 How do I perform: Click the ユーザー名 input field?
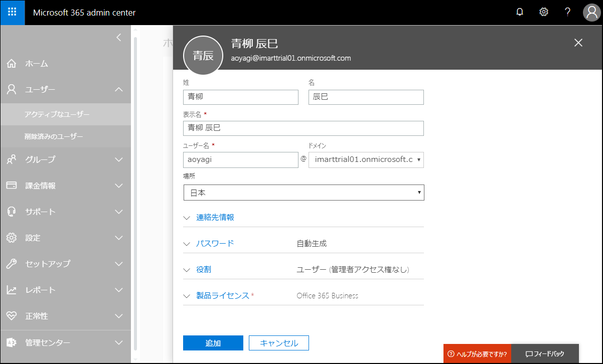coord(240,160)
